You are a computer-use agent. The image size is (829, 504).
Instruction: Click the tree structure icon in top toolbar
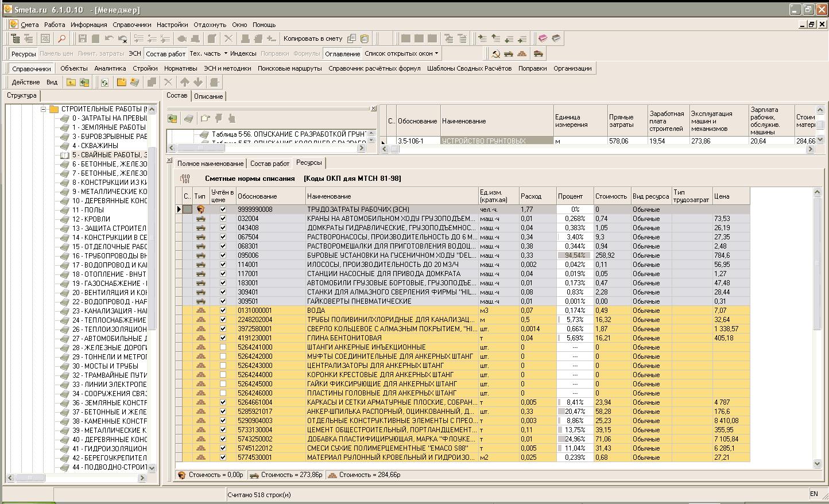(16, 38)
